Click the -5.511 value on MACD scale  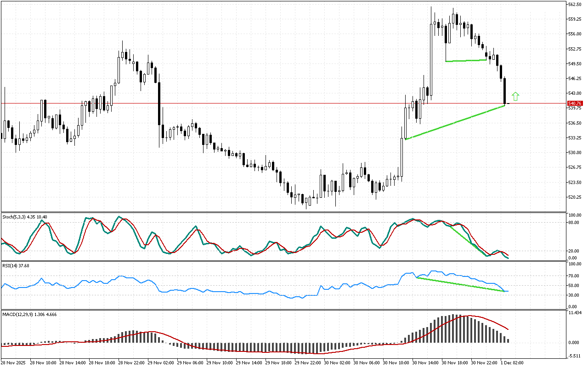click(575, 356)
